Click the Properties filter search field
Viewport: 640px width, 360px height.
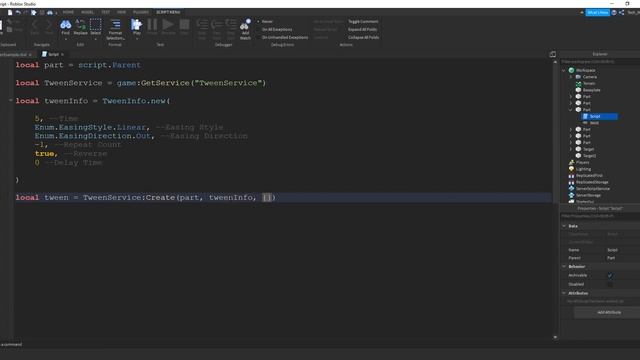[600, 216]
